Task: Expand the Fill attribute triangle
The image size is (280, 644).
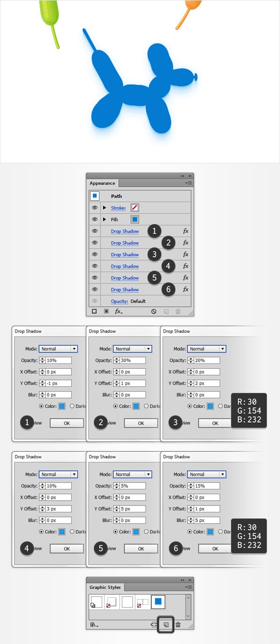Action: [x=105, y=219]
